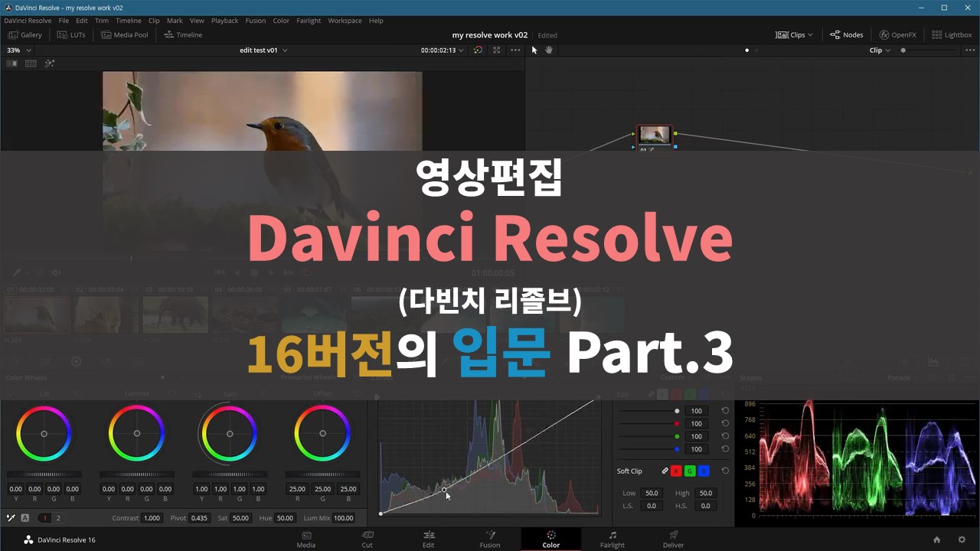Image resolution: width=980 pixels, height=551 pixels.
Task: Open the project manager home icon
Action: [936, 540]
